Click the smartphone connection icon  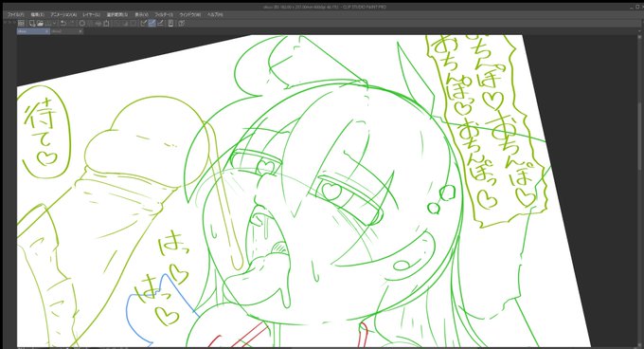click(170, 24)
